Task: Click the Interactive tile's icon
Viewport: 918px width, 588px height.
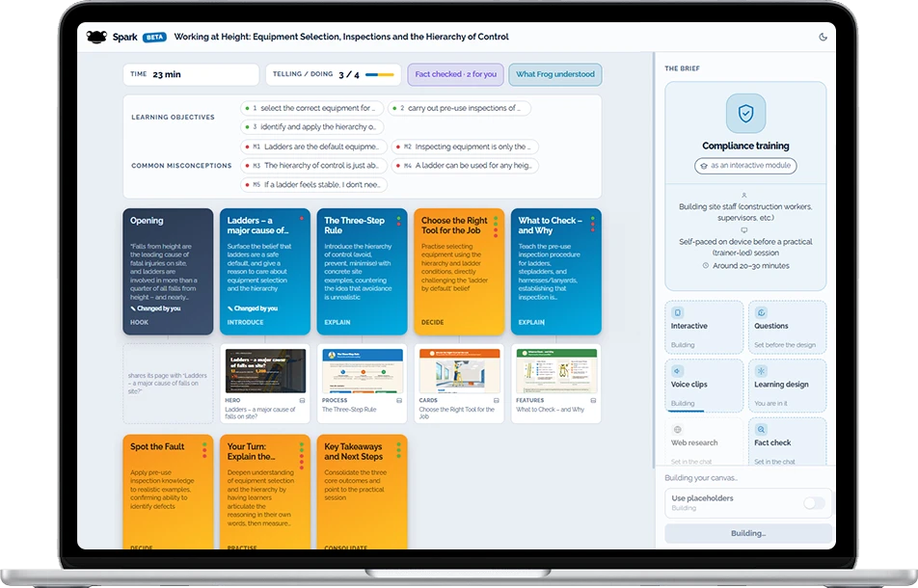Action: pyautogui.click(x=677, y=312)
